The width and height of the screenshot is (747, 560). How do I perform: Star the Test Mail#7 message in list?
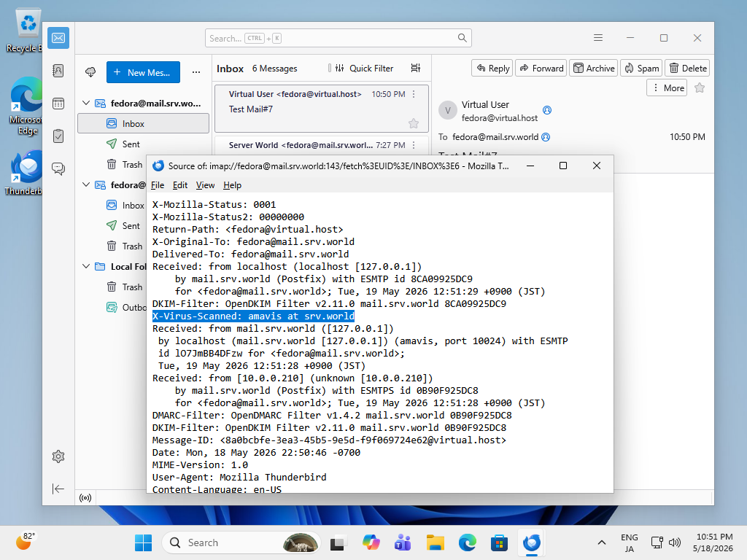[x=413, y=124]
